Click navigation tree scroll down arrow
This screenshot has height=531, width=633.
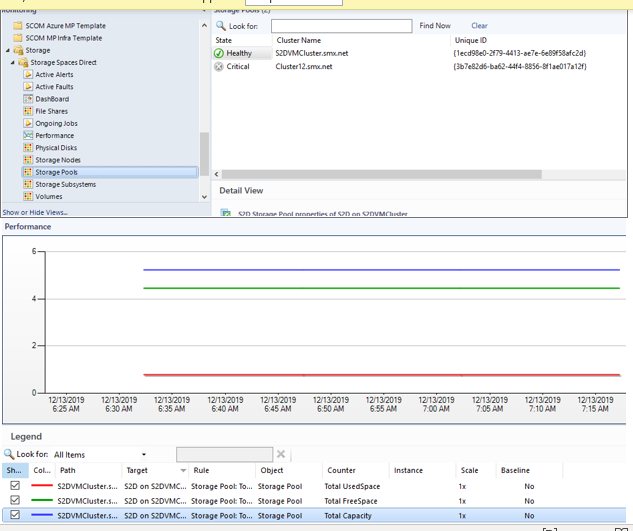(x=204, y=197)
